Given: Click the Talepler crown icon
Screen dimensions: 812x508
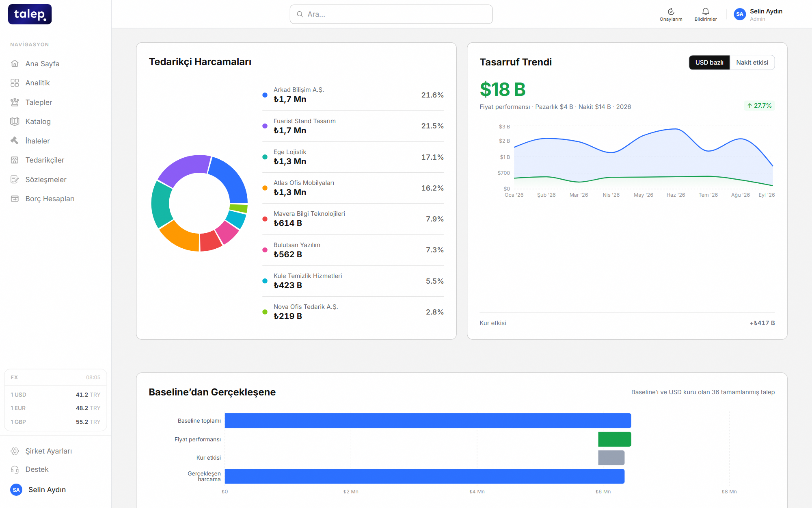Looking at the screenshot, I should [x=15, y=102].
